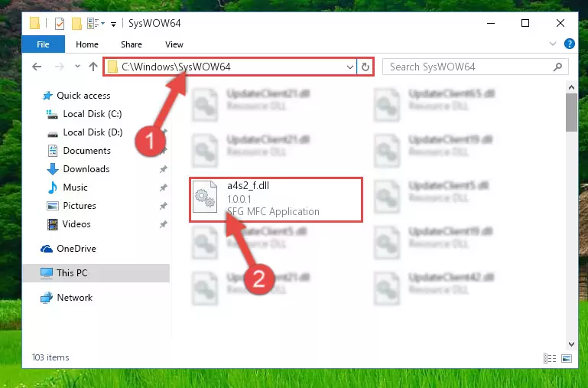This screenshot has height=388, width=588.
Task: Click the pin icon next to Music
Action: (x=163, y=187)
